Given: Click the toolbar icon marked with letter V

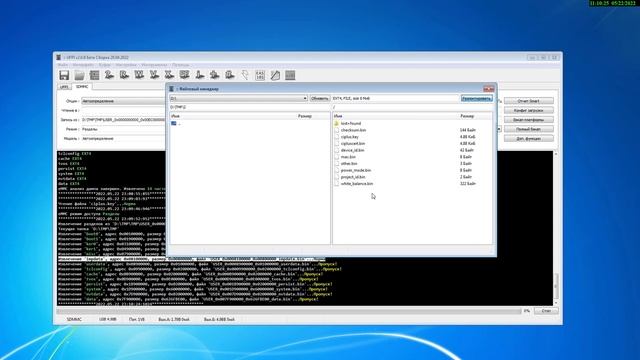Looking at the screenshot, I should [x=154, y=75].
